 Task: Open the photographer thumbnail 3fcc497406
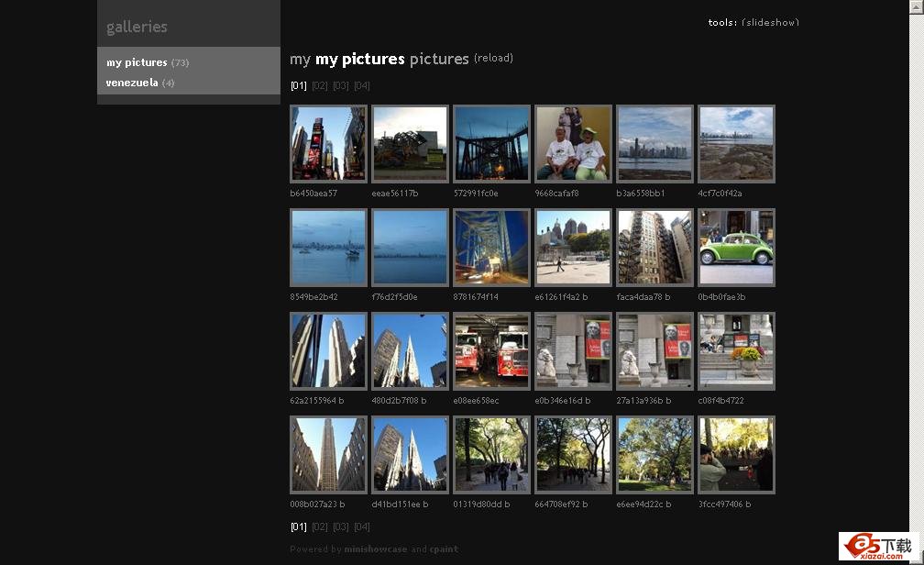pos(736,455)
